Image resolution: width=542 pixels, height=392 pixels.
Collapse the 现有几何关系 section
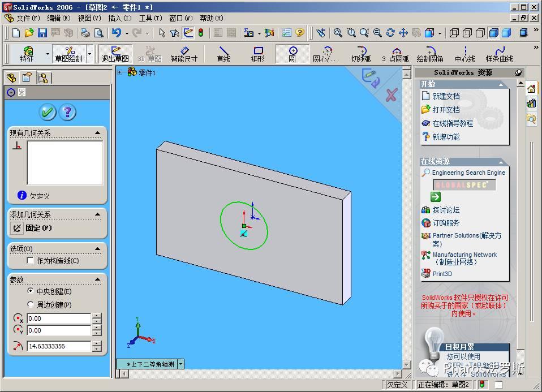pyautogui.click(x=97, y=133)
